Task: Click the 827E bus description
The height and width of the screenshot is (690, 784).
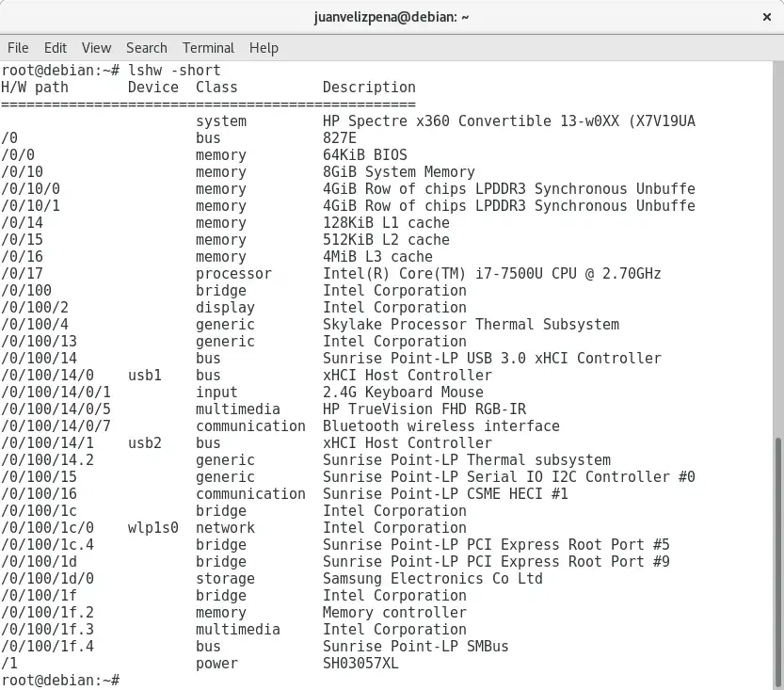Action: pos(340,138)
